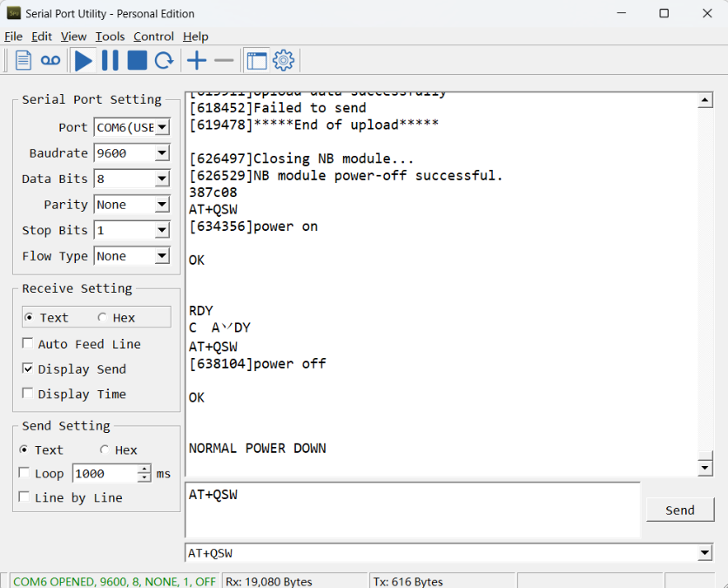Click the NORMAL POWER DOWN log line

coord(257,449)
